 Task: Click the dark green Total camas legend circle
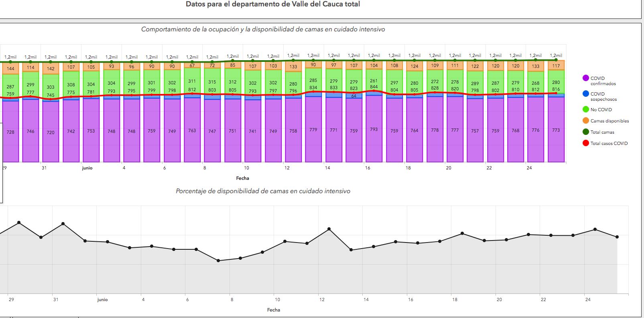pyautogui.click(x=585, y=132)
